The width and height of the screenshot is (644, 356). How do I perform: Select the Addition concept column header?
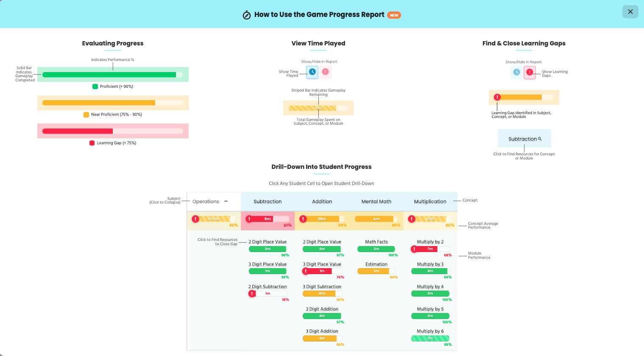pyautogui.click(x=322, y=202)
